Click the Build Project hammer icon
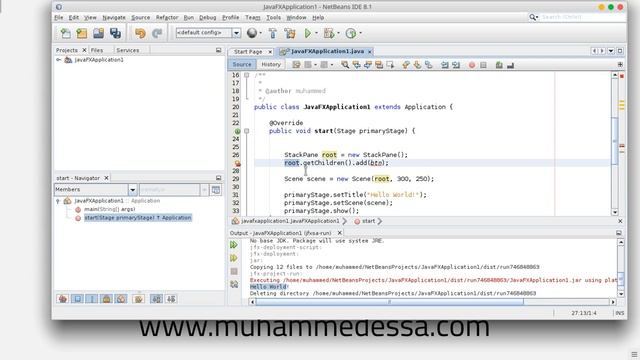This screenshot has width=640, height=360. tap(273, 33)
